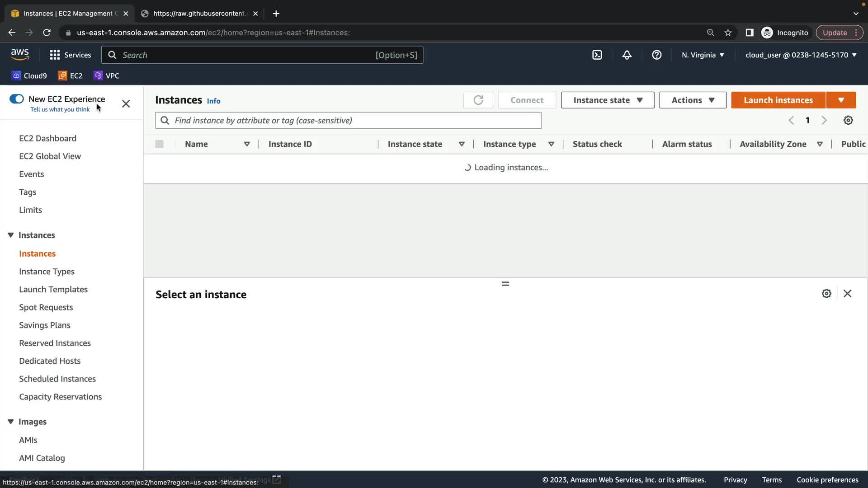This screenshot has width=868, height=488.
Task: Click the AWS logo home
Action: 20,55
